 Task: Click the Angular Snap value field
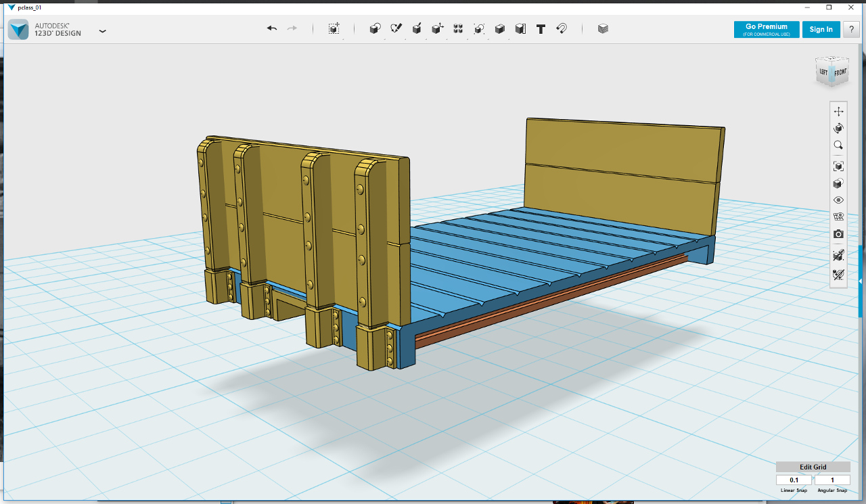[832, 480]
